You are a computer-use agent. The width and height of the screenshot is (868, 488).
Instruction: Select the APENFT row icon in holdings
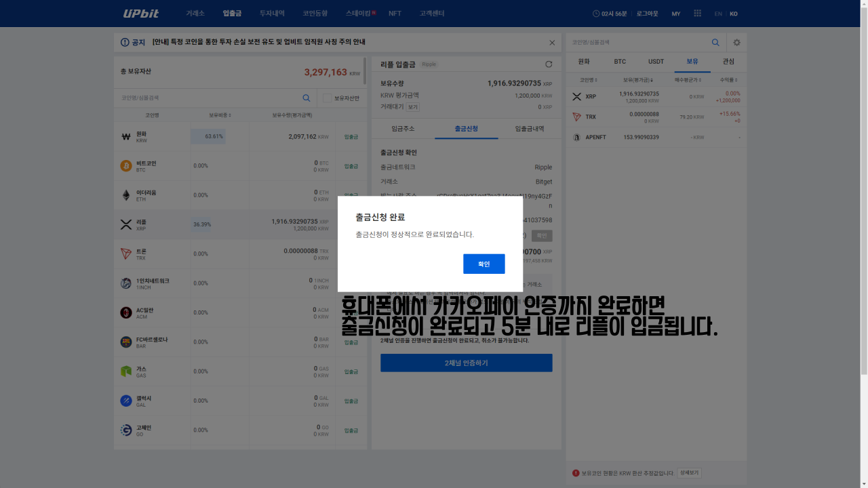click(x=577, y=137)
